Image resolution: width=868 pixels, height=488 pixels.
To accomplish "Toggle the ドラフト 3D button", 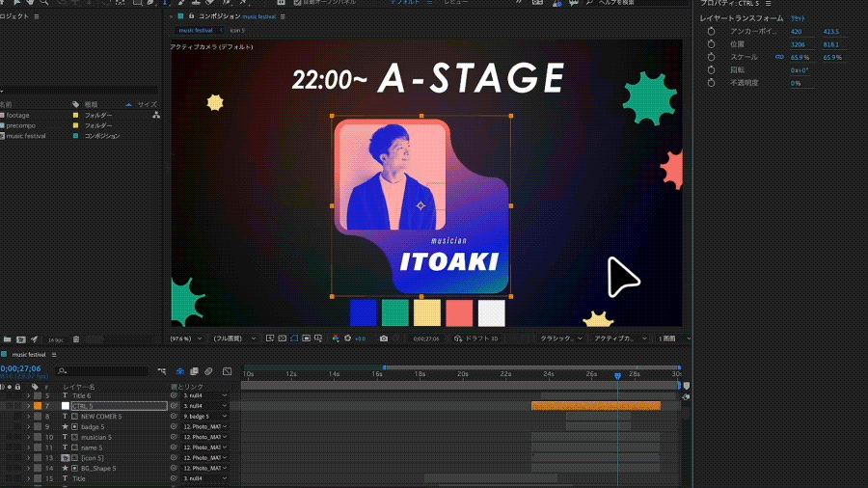I will coord(476,339).
